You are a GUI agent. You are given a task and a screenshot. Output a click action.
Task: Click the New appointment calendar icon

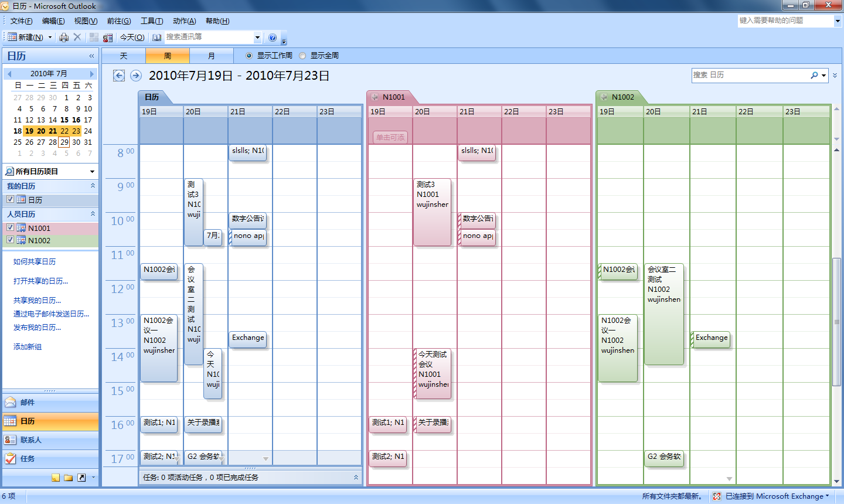point(12,37)
